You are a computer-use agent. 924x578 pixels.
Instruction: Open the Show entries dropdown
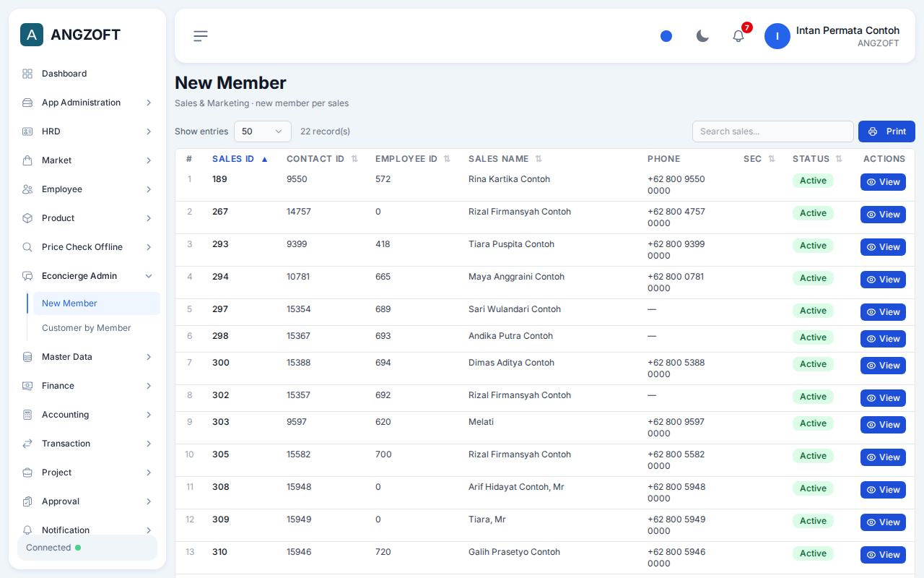click(x=263, y=131)
